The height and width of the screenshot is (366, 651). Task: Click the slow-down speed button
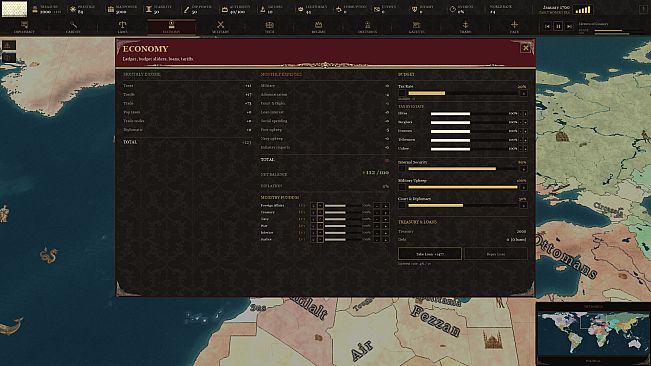547,26
